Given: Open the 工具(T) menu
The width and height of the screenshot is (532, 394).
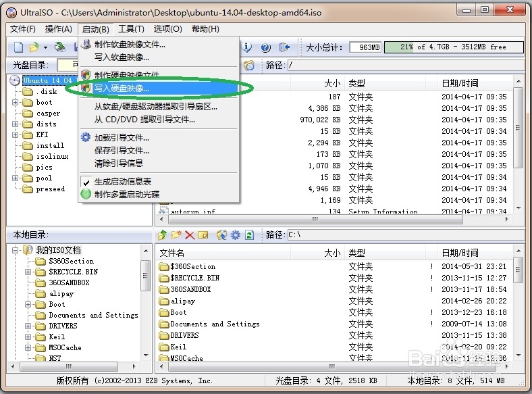Looking at the screenshot, I should coord(131,29).
